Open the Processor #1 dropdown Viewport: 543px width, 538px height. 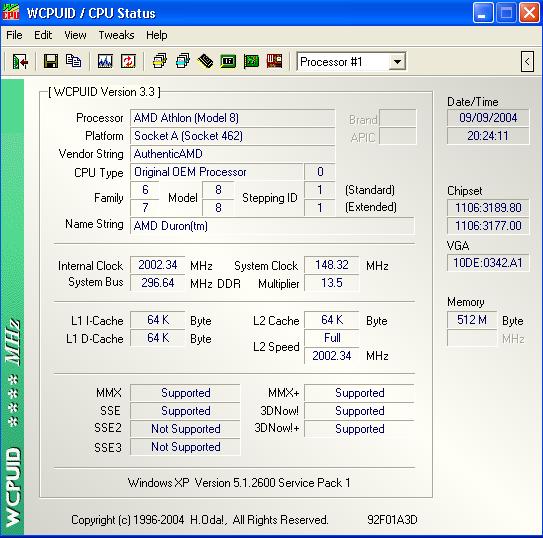coord(397,62)
